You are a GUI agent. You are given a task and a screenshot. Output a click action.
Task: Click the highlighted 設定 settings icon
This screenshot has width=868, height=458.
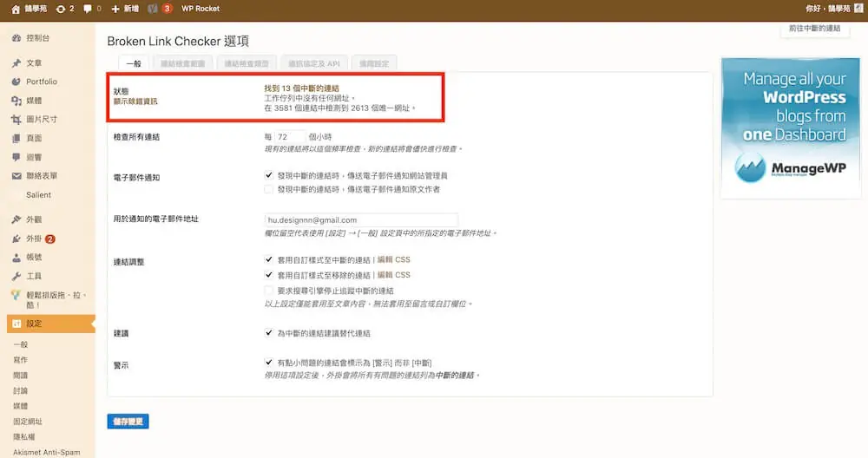16,324
